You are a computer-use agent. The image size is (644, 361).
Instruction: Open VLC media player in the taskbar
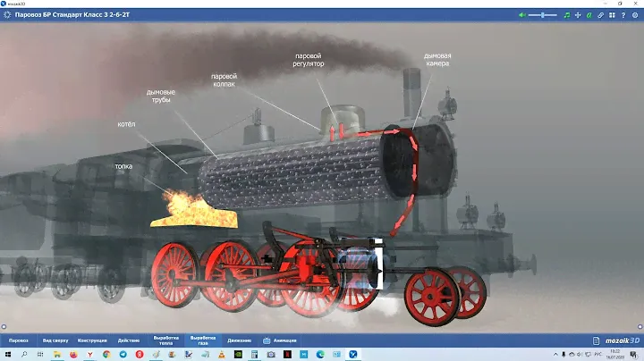tap(220, 355)
